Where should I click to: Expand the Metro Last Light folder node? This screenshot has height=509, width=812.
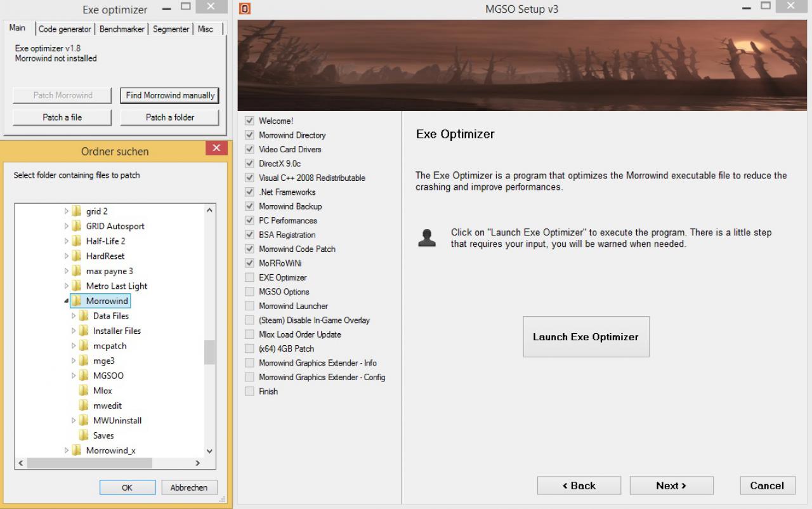tap(67, 286)
